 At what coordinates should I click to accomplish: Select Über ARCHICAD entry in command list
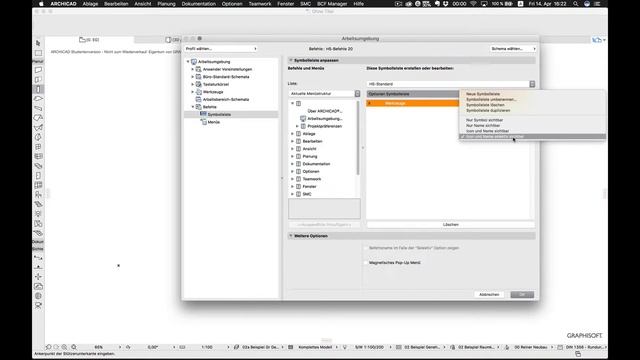click(x=324, y=111)
